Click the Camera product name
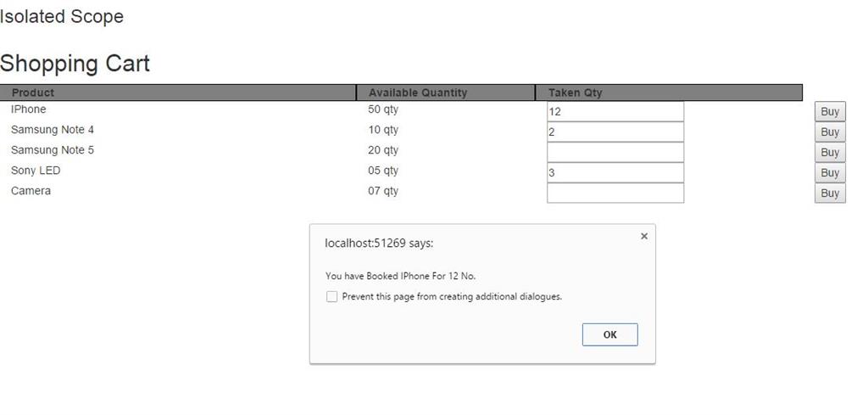 point(31,191)
